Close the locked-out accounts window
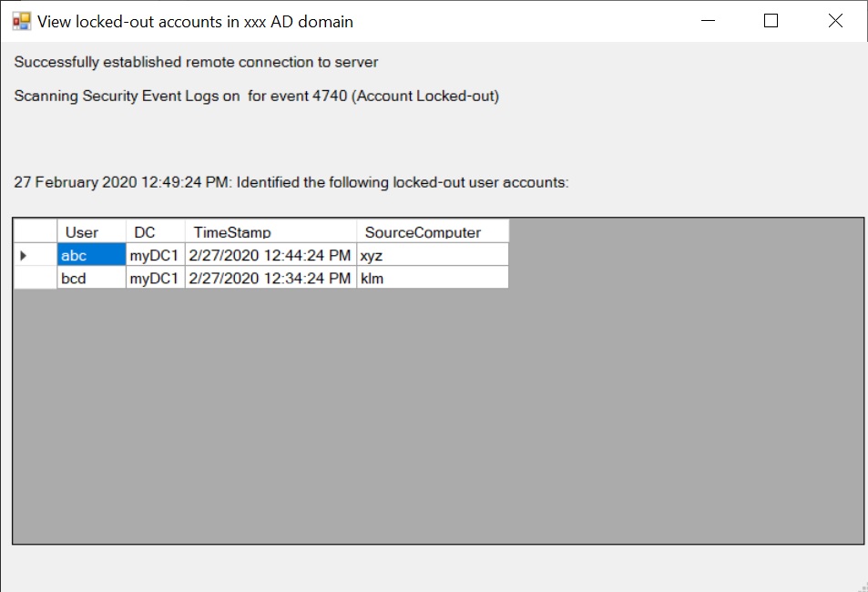 (835, 21)
